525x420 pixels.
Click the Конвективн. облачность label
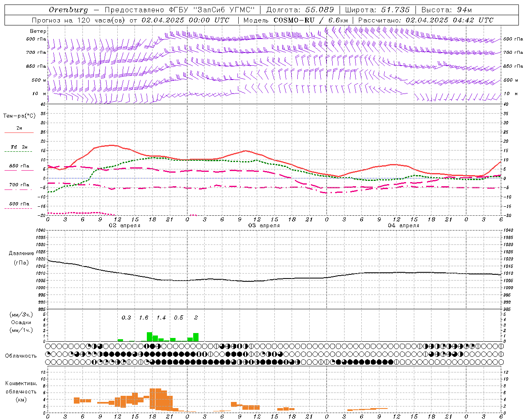coord(21,388)
